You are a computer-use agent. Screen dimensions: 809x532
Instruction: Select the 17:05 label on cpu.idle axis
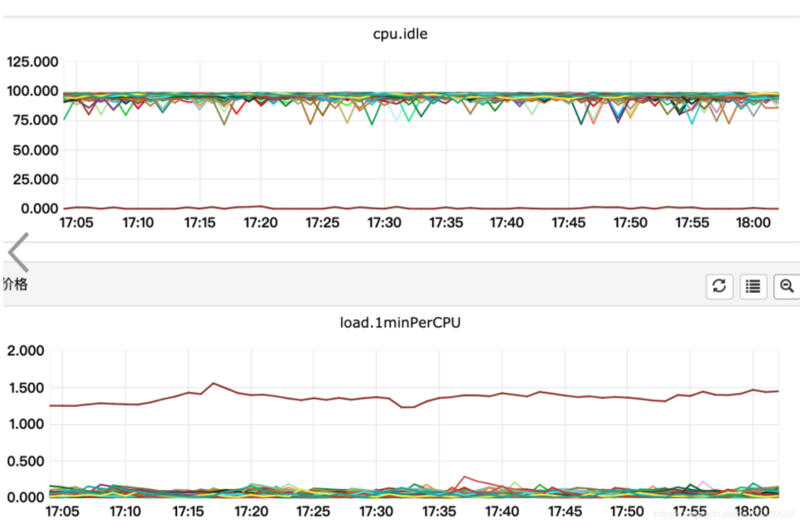point(76,223)
